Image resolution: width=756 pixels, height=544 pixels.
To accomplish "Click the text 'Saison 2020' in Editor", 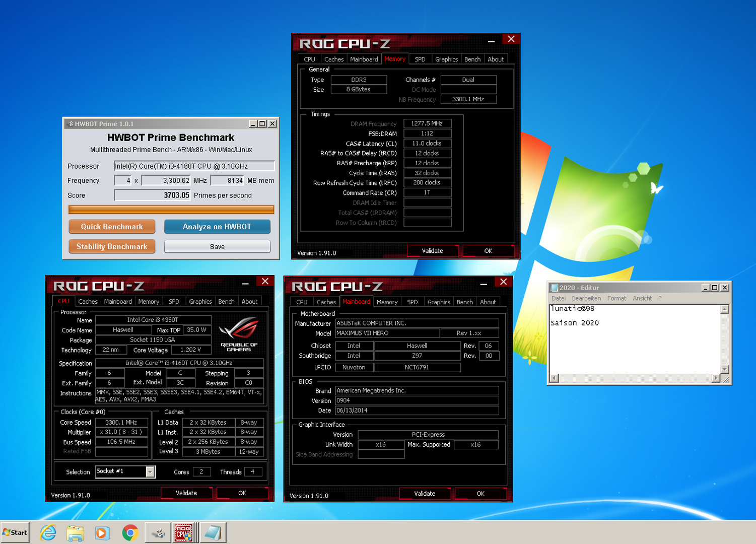I will pos(575,323).
